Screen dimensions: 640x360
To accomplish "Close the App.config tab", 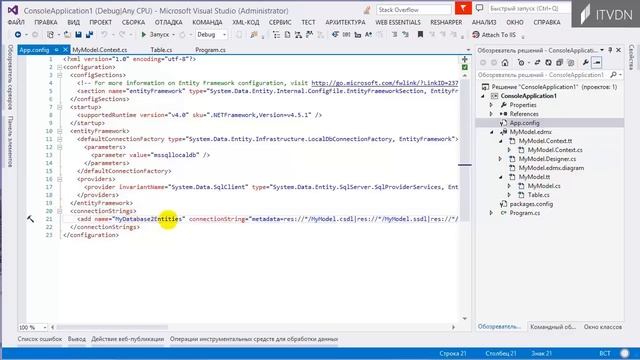I will click(x=65, y=50).
